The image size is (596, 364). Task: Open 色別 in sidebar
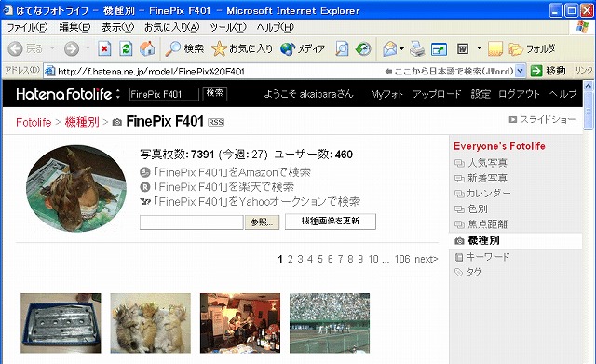pyautogui.click(x=478, y=209)
